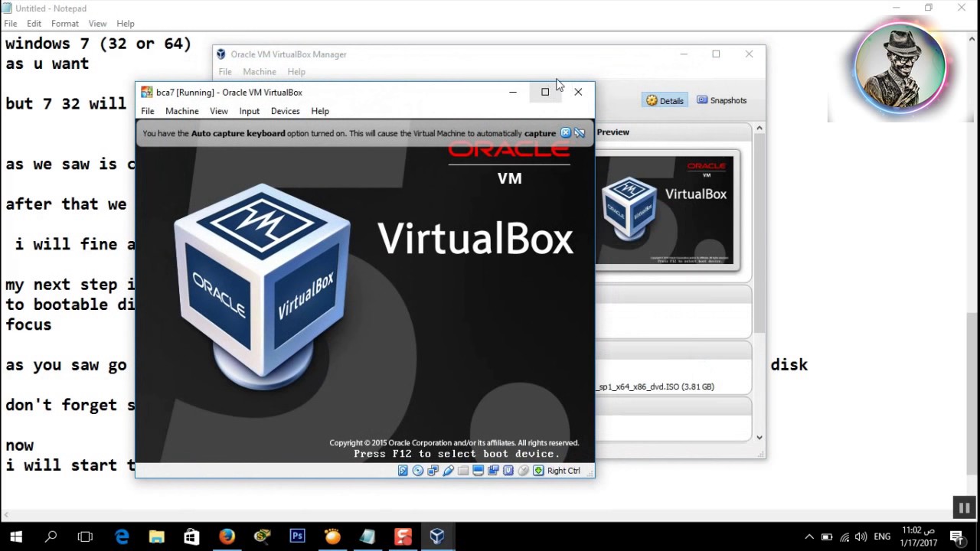This screenshot has width=980, height=551.
Task: Click the VM preview thumbnail in Manager
Action: pyautogui.click(x=665, y=210)
